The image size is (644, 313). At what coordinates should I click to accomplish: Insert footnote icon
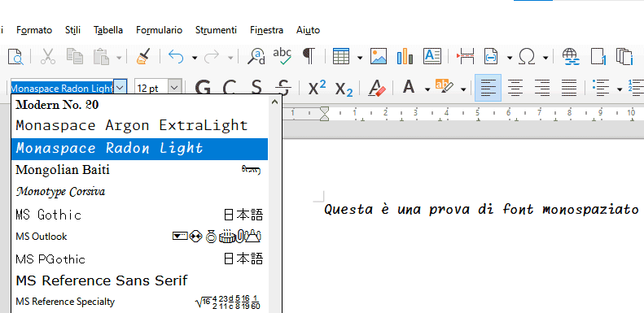598,57
